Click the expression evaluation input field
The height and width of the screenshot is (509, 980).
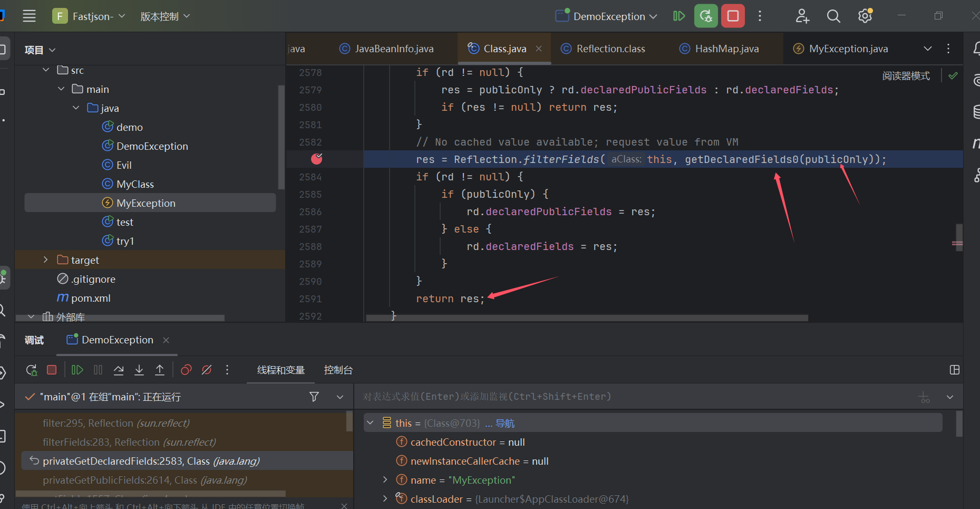click(x=636, y=397)
